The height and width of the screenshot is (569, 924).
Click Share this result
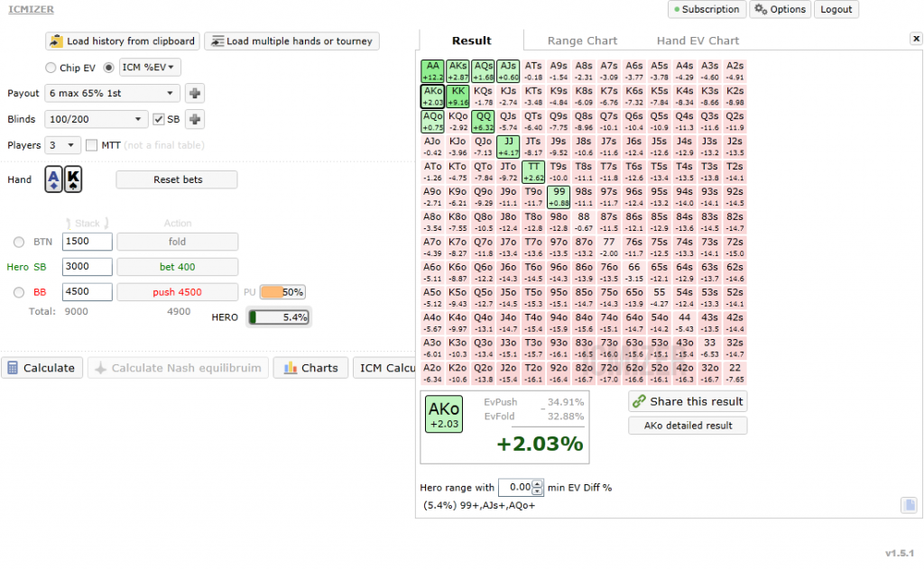[688, 401]
